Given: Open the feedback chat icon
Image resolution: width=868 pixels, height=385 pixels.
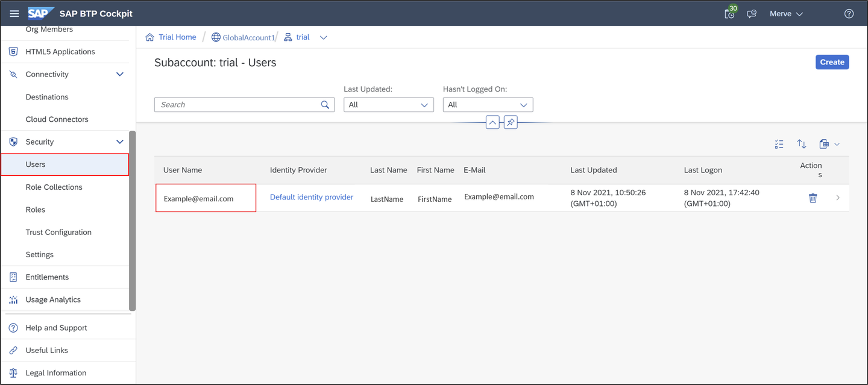Looking at the screenshot, I should point(752,14).
